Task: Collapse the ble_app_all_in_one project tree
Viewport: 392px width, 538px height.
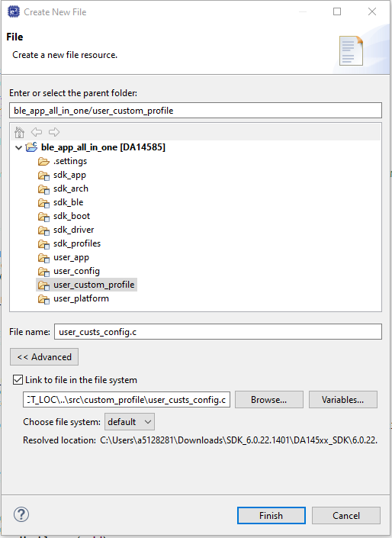Action: [x=19, y=147]
